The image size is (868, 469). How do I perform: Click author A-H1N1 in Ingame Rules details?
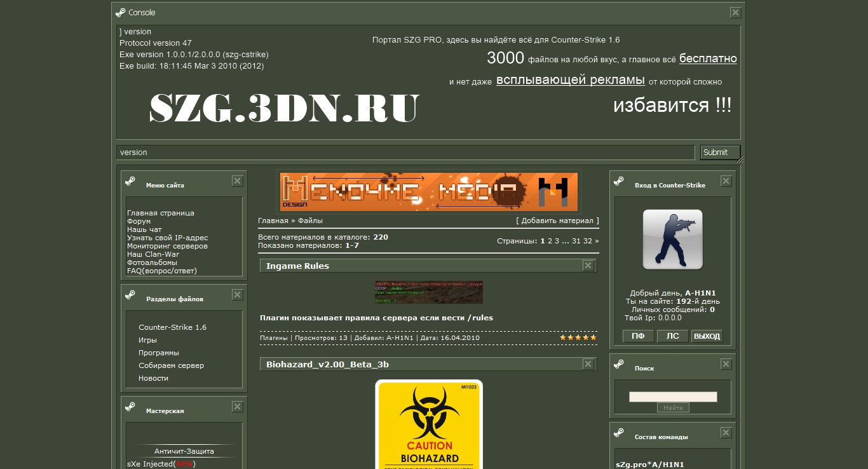(x=400, y=337)
